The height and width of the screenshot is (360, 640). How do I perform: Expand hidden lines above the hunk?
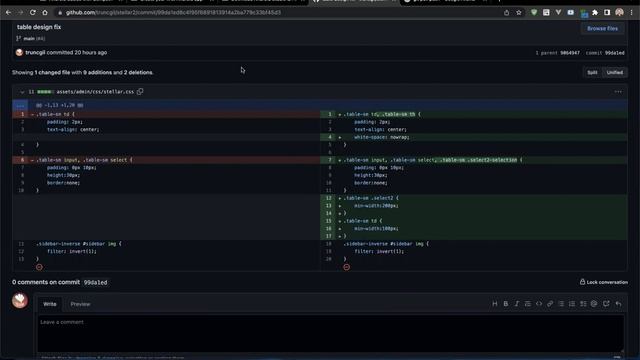coord(20,105)
